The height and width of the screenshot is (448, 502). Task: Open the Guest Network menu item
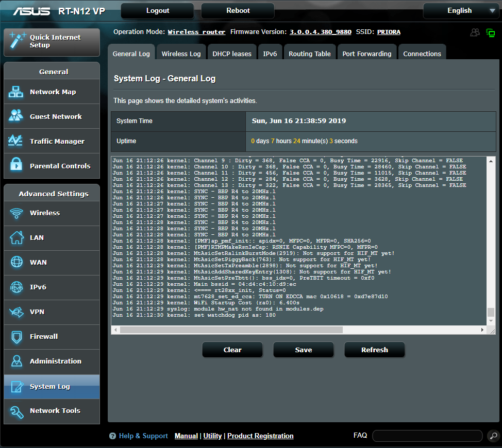pos(52,116)
